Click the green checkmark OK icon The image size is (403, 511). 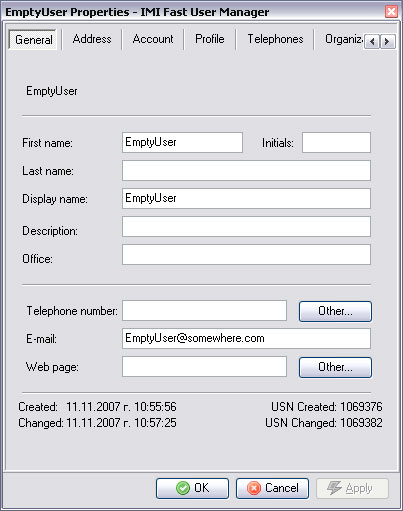coord(183,488)
